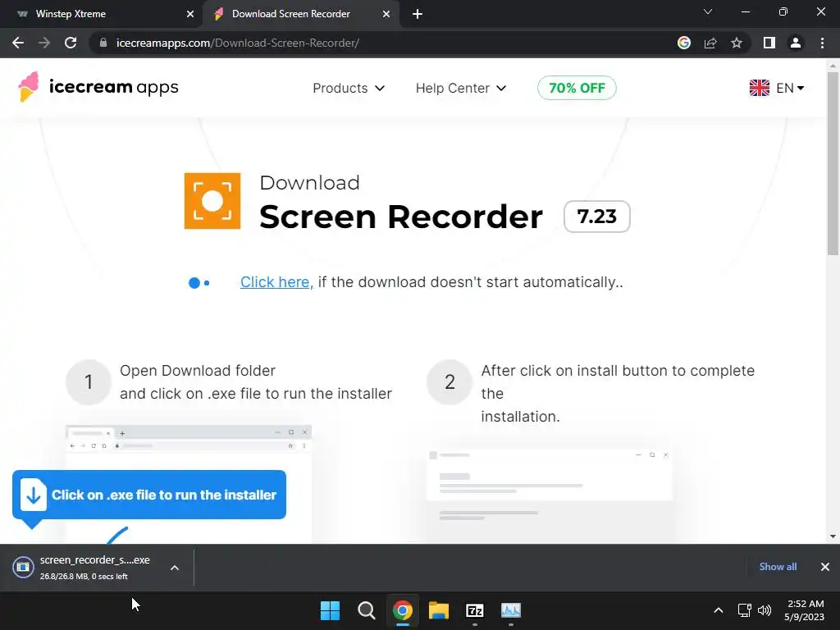Open the Chrome profile menu
This screenshot has width=840, height=630.
(x=796, y=43)
